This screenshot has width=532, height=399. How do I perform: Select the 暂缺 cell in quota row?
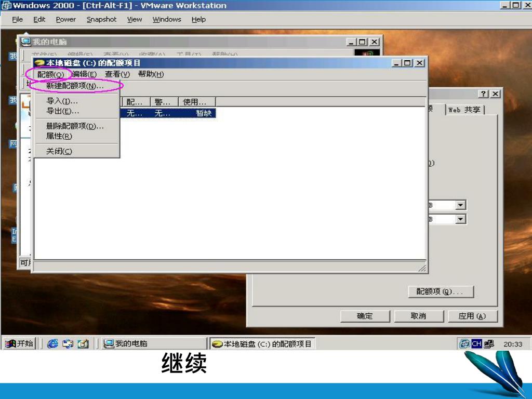click(x=204, y=113)
